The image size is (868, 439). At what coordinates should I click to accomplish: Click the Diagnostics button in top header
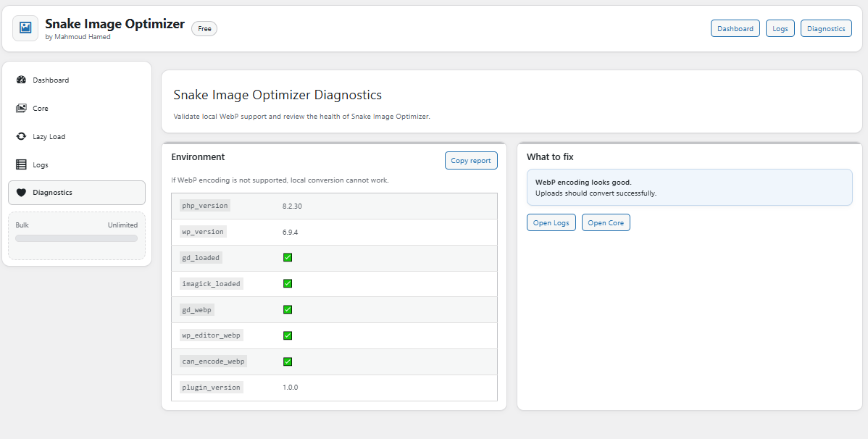pyautogui.click(x=826, y=29)
